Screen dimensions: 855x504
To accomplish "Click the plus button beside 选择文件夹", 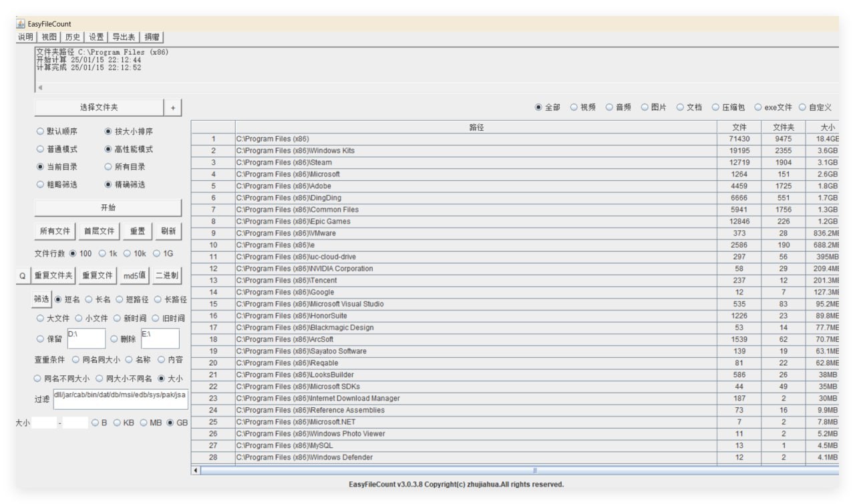I will [172, 107].
